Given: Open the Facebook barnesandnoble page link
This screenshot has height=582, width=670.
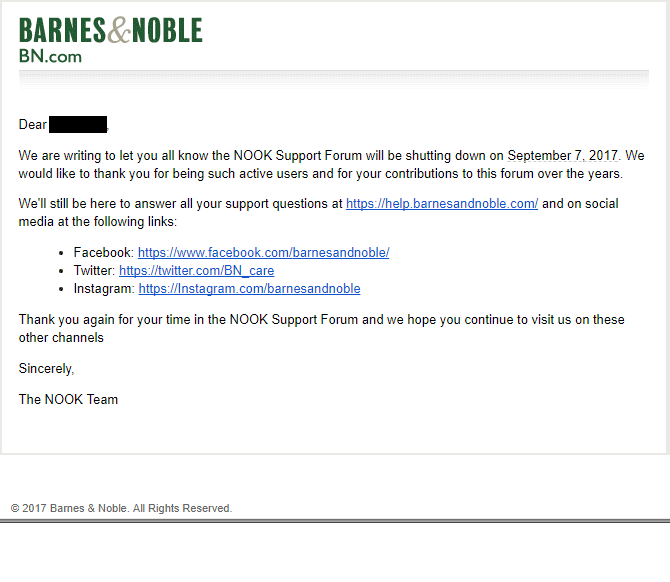Looking at the screenshot, I should [263, 253].
